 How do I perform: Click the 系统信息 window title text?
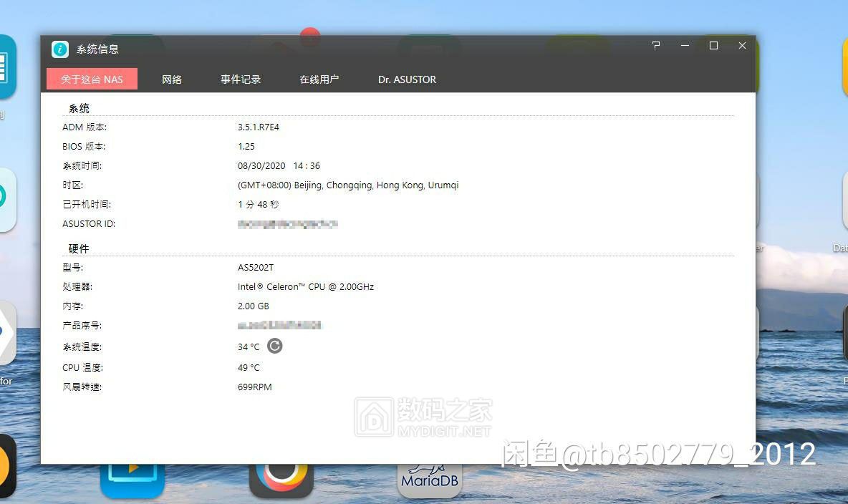pyautogui.click(x=97, y=49)
